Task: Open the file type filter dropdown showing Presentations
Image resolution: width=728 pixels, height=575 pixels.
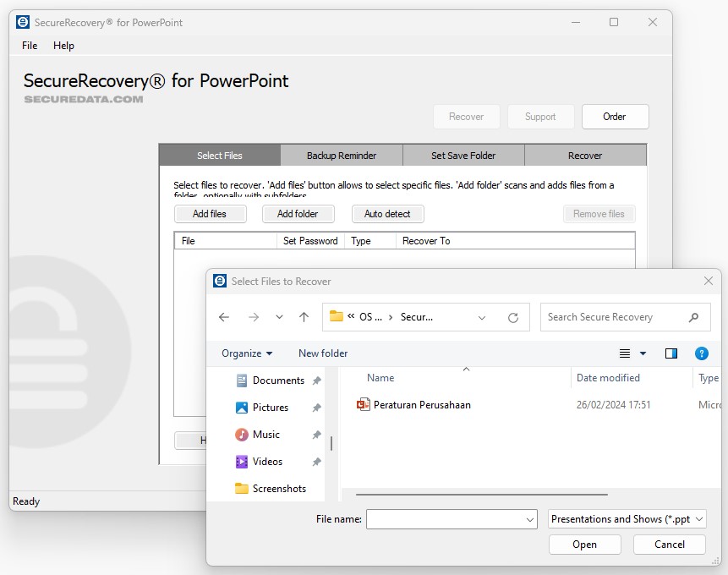Action: (x=627, y=519)
